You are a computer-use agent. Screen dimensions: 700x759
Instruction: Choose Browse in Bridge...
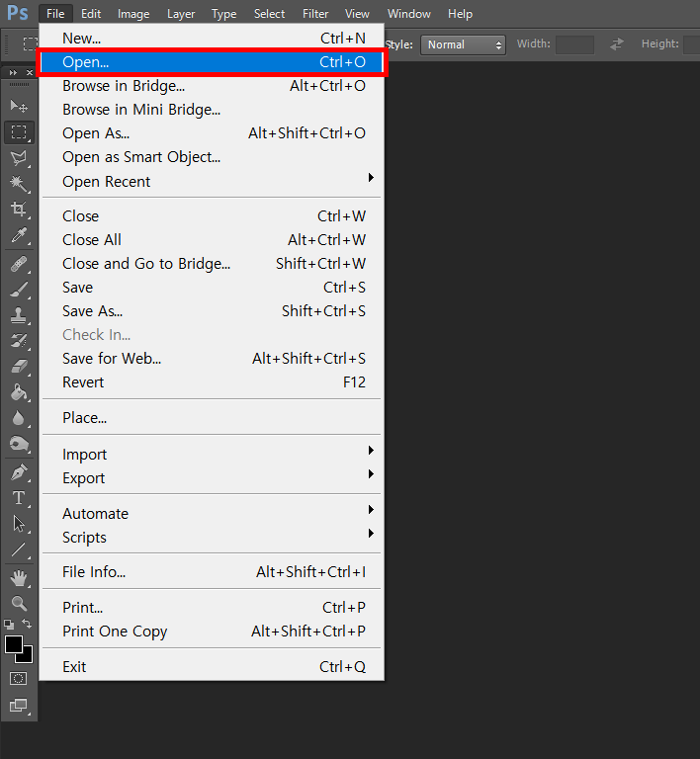(x=212, y=86)
